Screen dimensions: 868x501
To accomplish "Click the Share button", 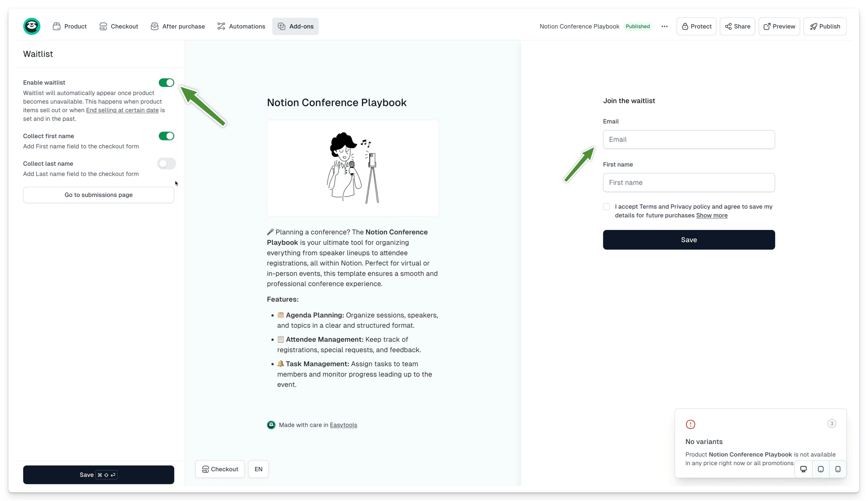I will 737,26.
